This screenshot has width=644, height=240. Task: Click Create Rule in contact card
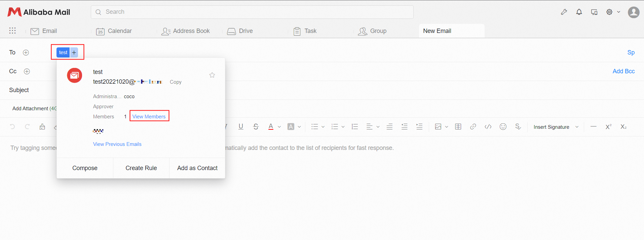(141, 168)
